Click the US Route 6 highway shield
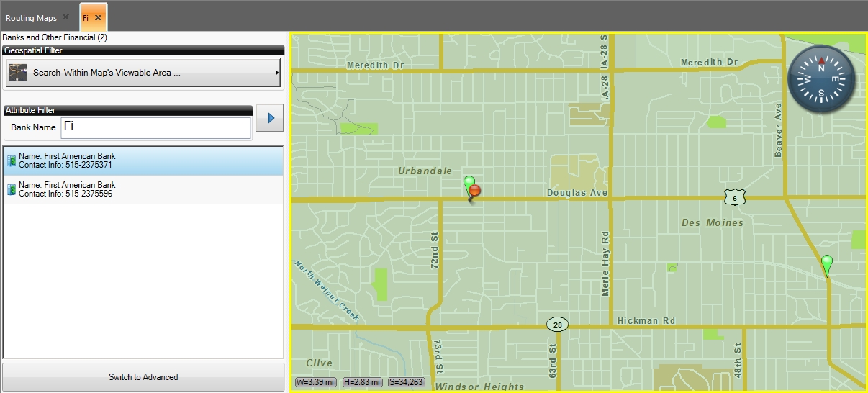This screenshot has width=868, height=393. click(x=734, y=197)
